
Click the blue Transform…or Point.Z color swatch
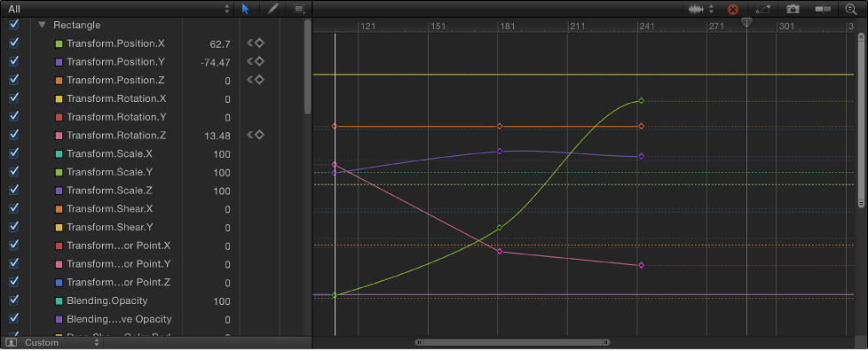coord(59,283)
